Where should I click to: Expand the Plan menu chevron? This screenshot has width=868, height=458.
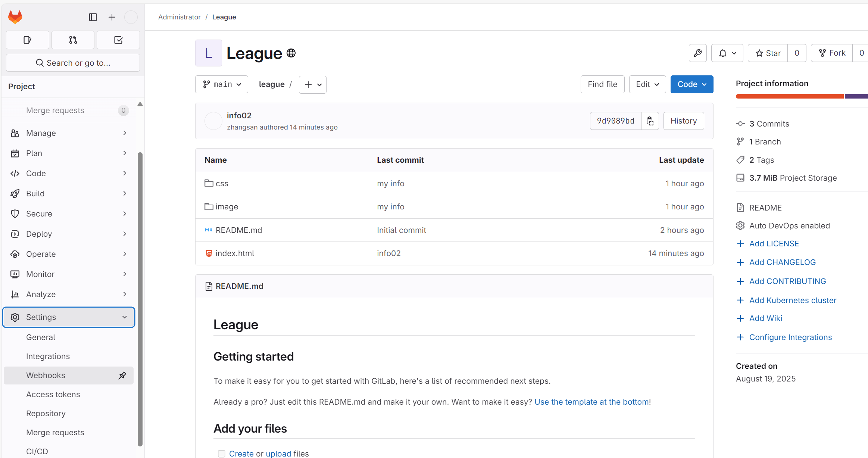click(x=125, y=153)
